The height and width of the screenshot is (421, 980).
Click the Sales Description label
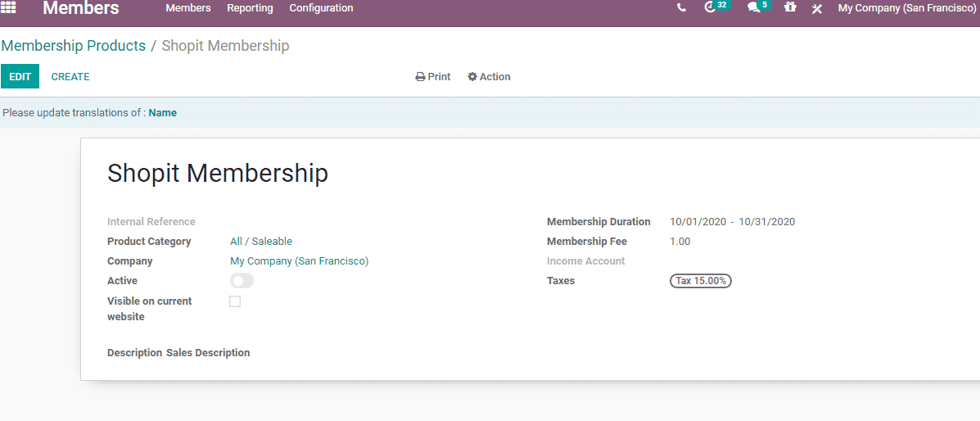pos(208,353)
